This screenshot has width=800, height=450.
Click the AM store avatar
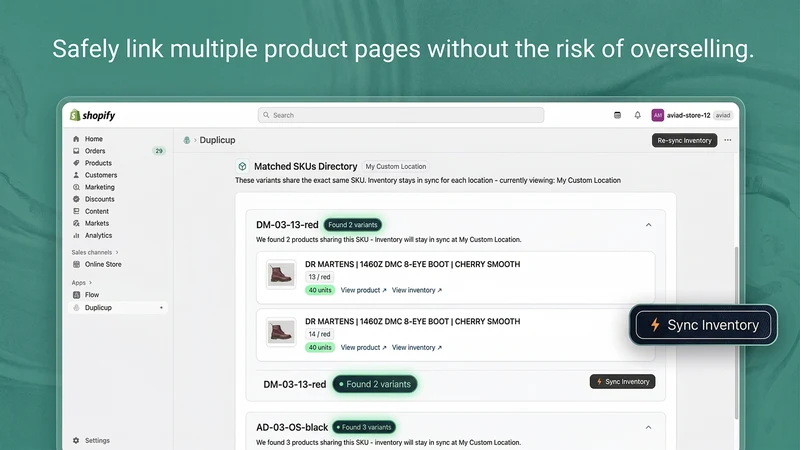pyautogui.click(x=657, y=115)
